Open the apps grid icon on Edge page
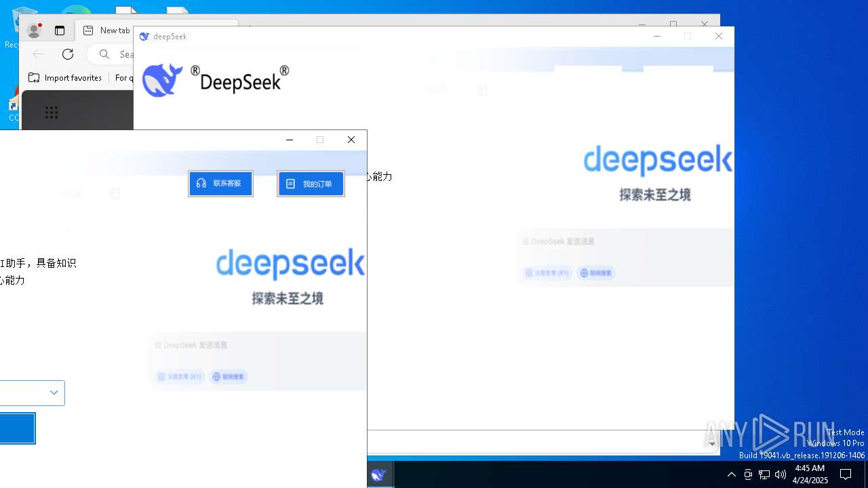 pos(52,113)
